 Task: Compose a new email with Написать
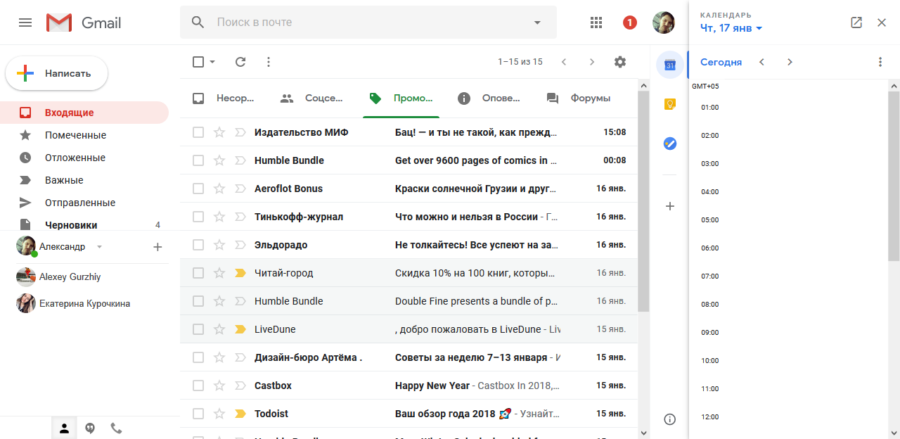[57, 73]
